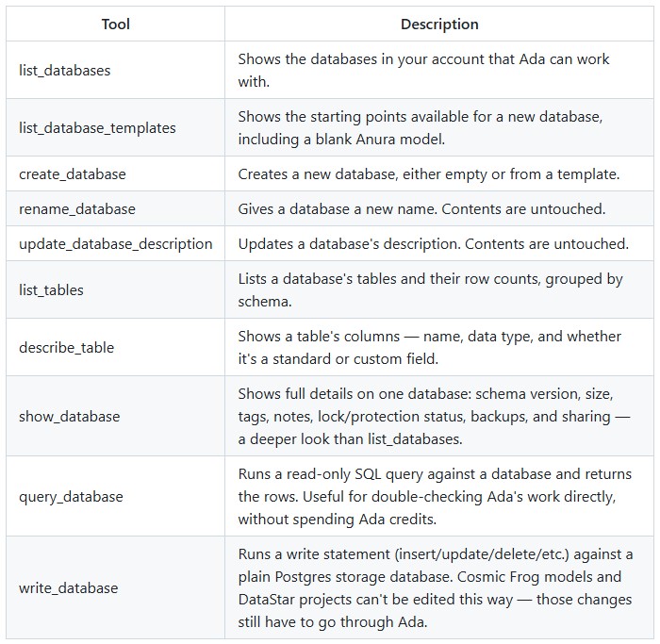
Task: Click the rename_database tool name
Action: (x=77, y=209)
